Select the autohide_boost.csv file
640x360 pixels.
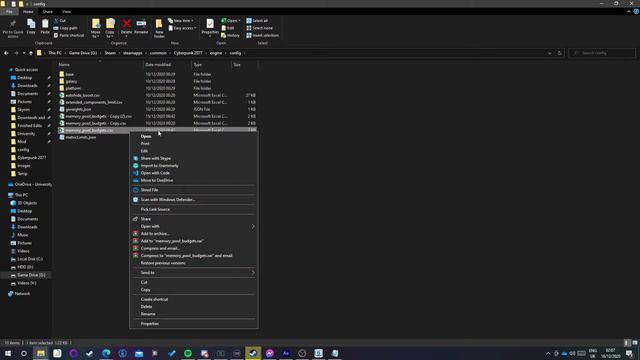tap(157, 95)
